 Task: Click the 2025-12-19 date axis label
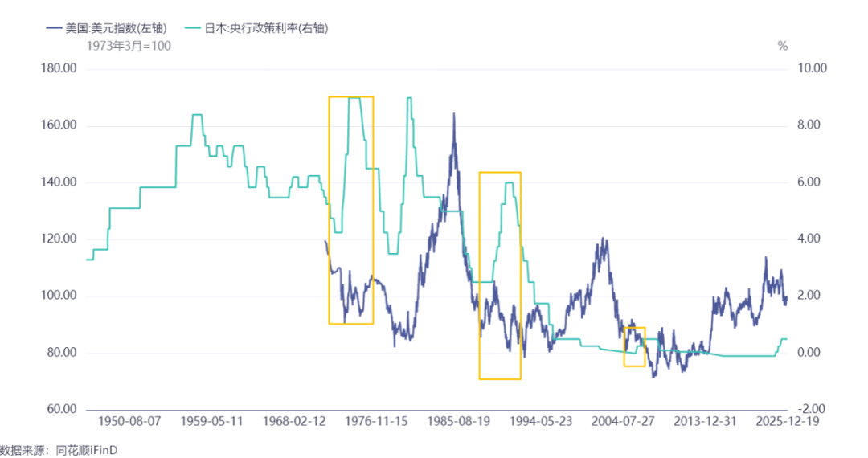(787, 421)
